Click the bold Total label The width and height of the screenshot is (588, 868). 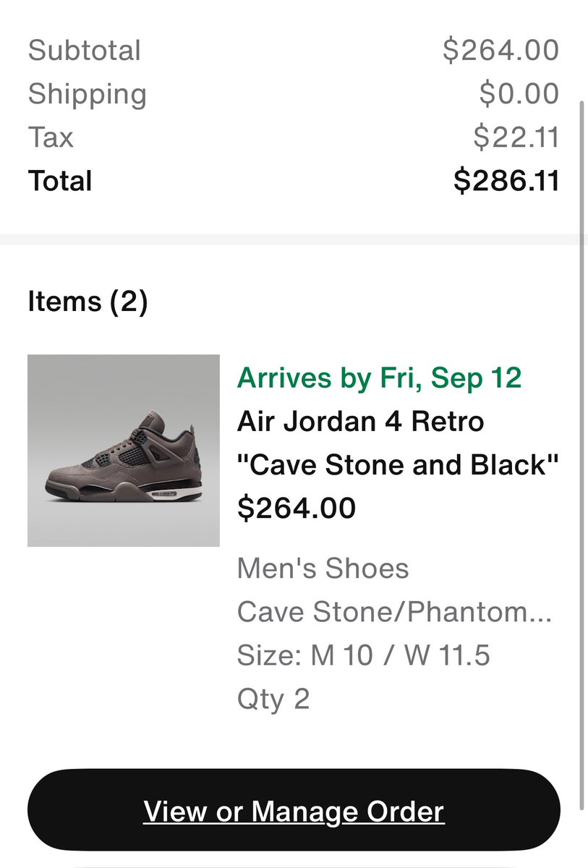pyautogui.click(x=60, y=181)
